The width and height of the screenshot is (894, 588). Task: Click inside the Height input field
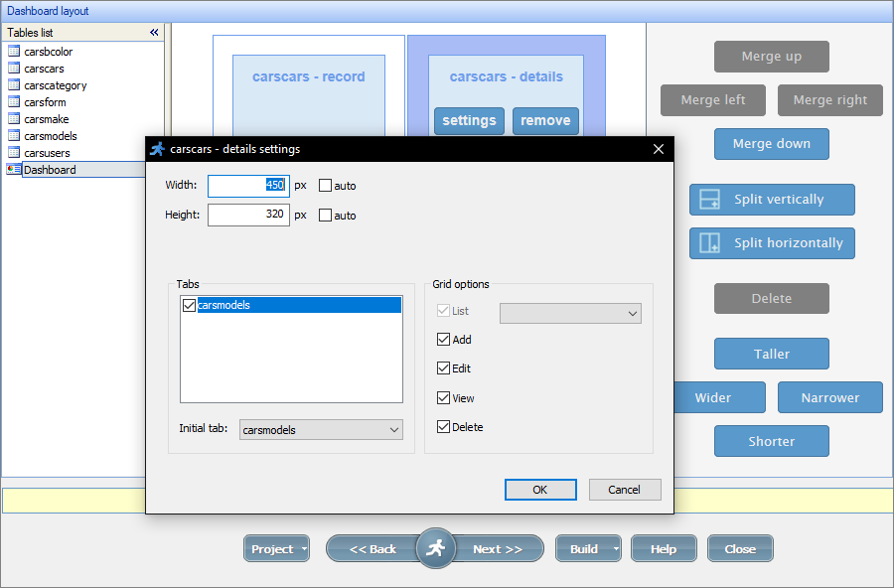pos(247,215)
